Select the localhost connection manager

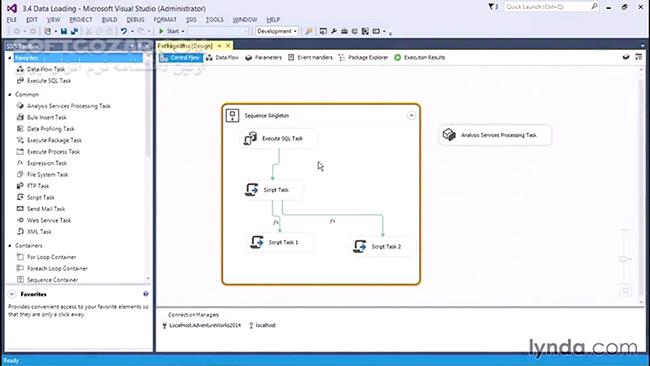tap(262, 325)
